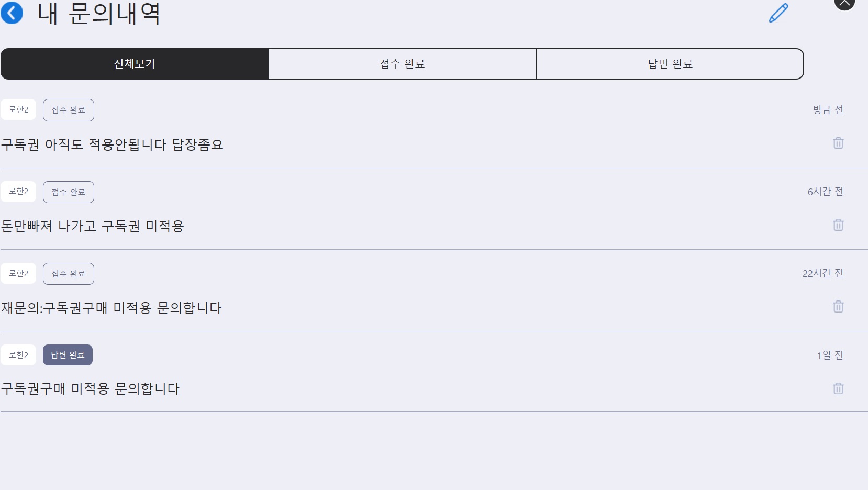Click the 접수 완료 badge on newest inquiry
The width and height of the screenshot is (868, 490).
click(x=68, y=110)
